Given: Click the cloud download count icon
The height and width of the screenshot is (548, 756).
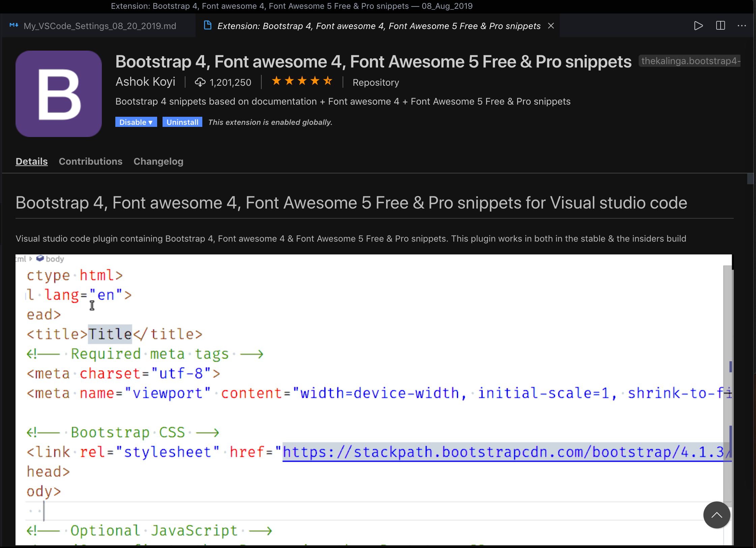Looking at the screenshot, I should (200, 82).
